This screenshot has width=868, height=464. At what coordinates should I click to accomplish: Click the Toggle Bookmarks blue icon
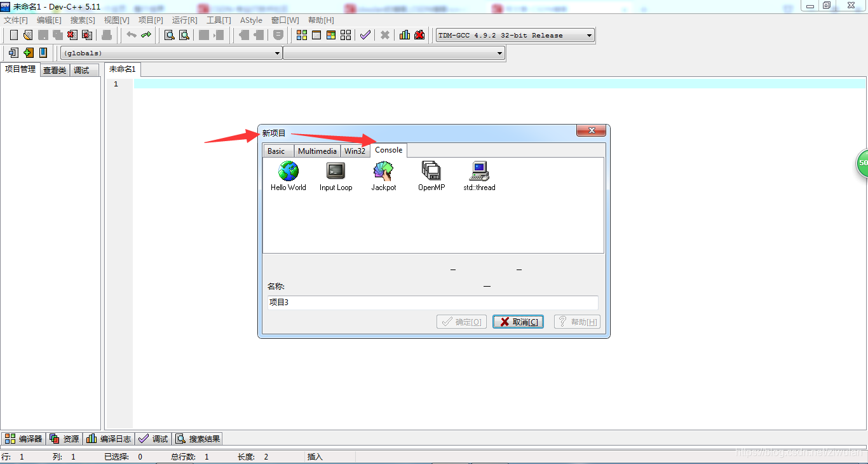[43, 53]
